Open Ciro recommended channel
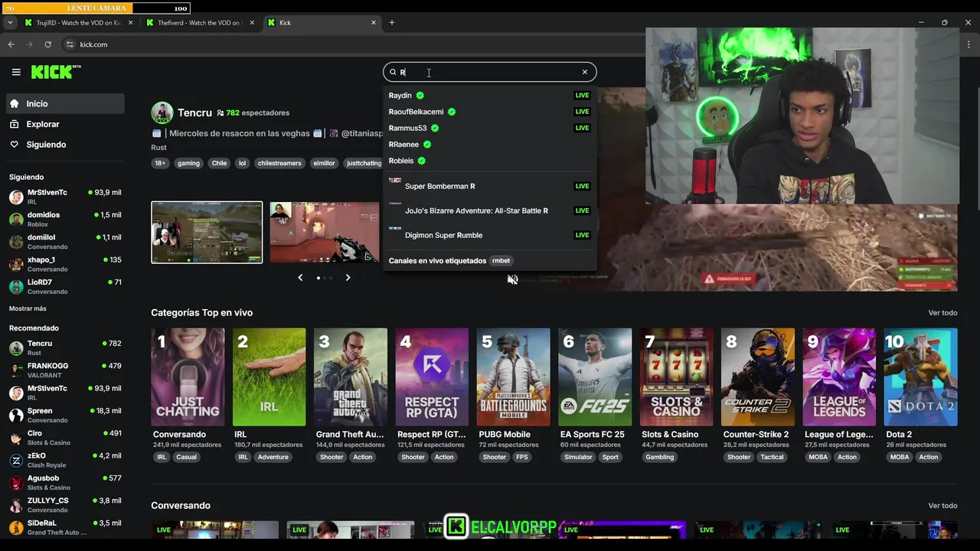 (65, 438)
